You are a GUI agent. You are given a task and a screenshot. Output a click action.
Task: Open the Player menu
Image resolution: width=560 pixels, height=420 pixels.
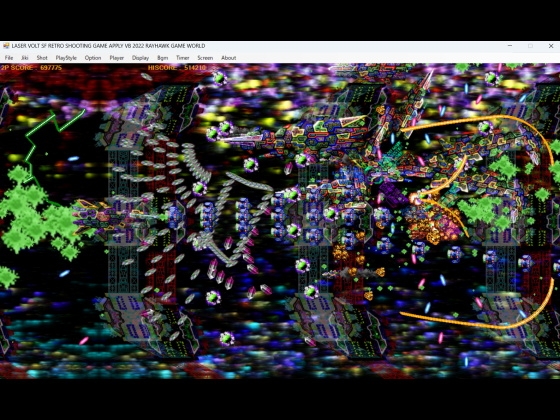(116, 58)
